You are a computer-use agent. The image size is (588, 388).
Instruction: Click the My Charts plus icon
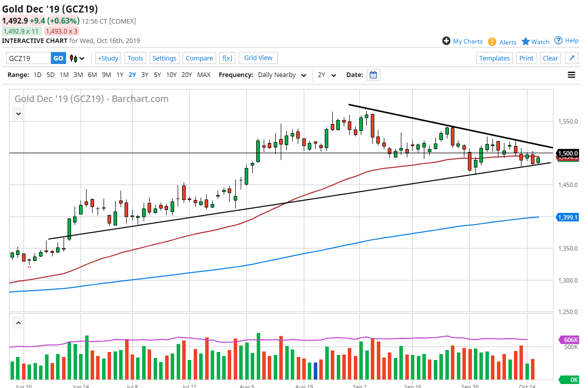(445, 41)
